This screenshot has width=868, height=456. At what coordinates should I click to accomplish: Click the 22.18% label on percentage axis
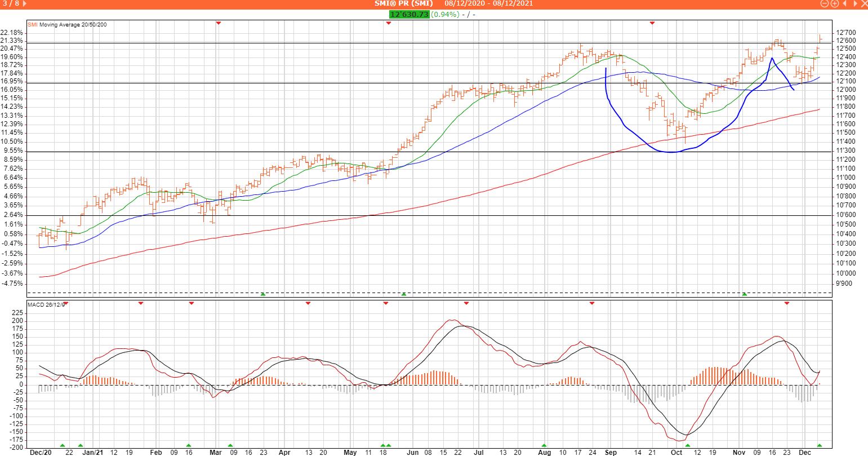[13, 33]
